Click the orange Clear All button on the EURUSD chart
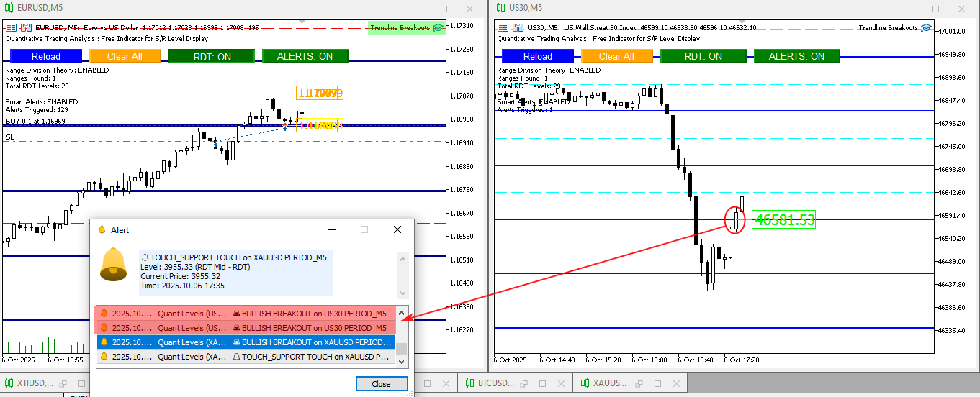Screen dimensions: 980x397 125,56
